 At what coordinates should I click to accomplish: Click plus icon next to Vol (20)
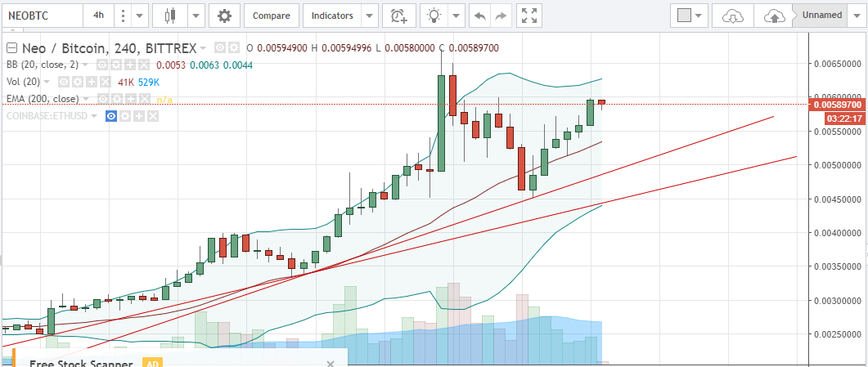[x=92, y=83]
